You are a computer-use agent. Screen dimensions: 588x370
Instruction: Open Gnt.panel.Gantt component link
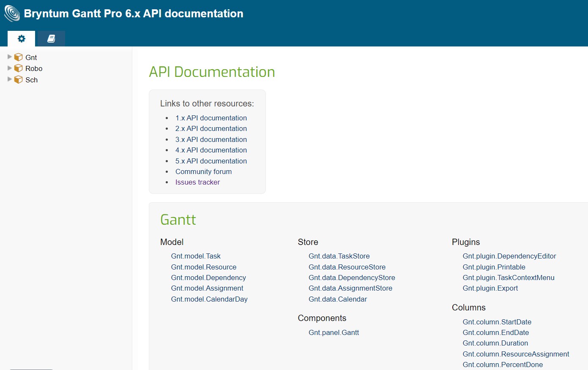coord(334,332)
